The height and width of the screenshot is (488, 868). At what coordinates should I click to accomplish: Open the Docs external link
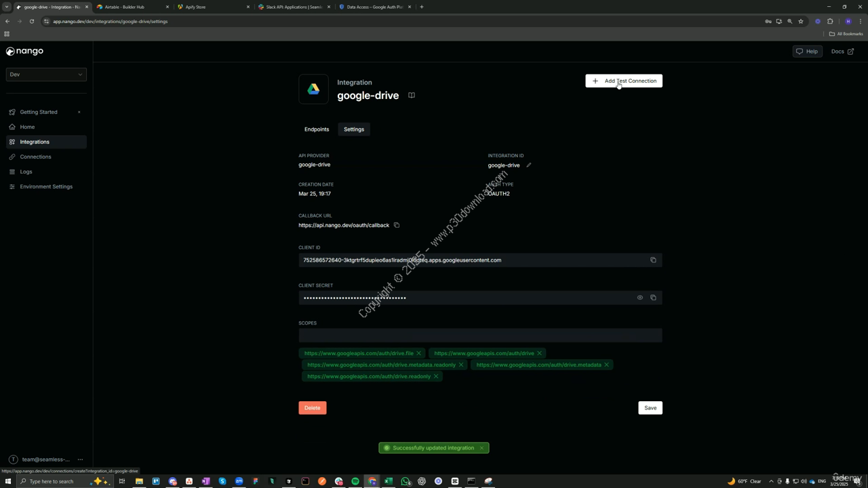click(x=842, y=52)
